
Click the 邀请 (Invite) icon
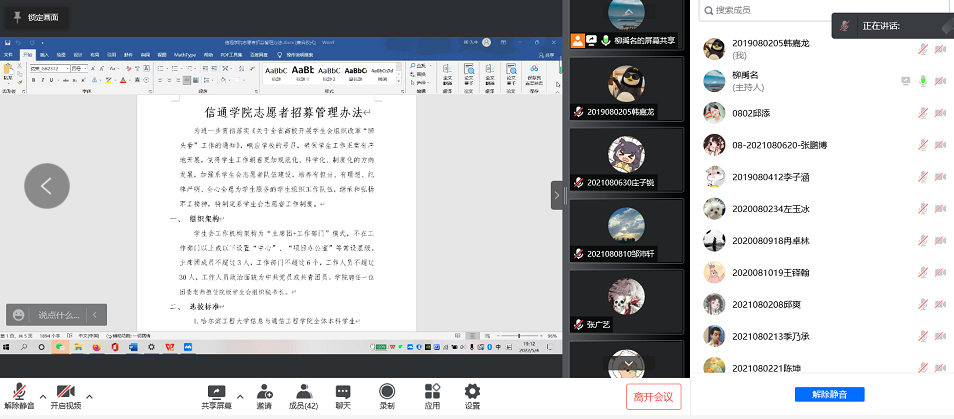[x=264, y=392]
